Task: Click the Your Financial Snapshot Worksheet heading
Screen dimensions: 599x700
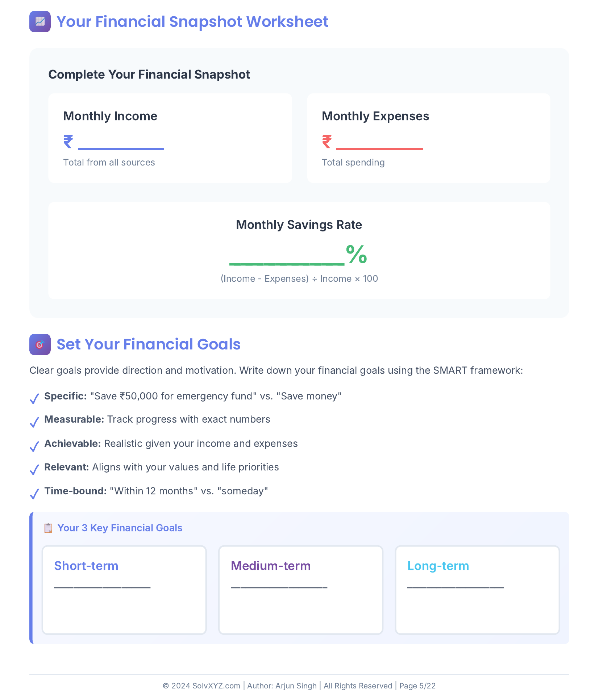Action: click(x=192, y=22)
